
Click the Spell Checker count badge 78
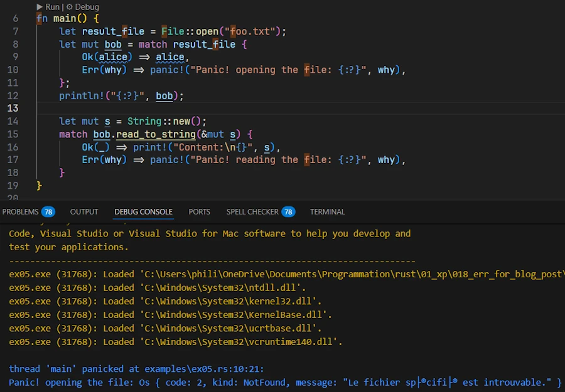pos(288,212)
